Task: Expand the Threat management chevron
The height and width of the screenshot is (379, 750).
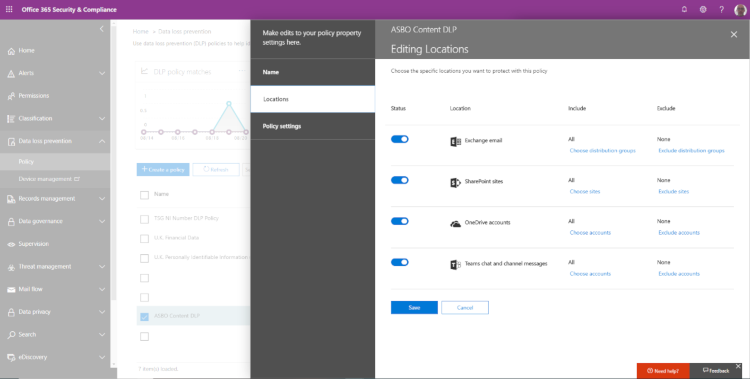Action: (x=102, y=267)
